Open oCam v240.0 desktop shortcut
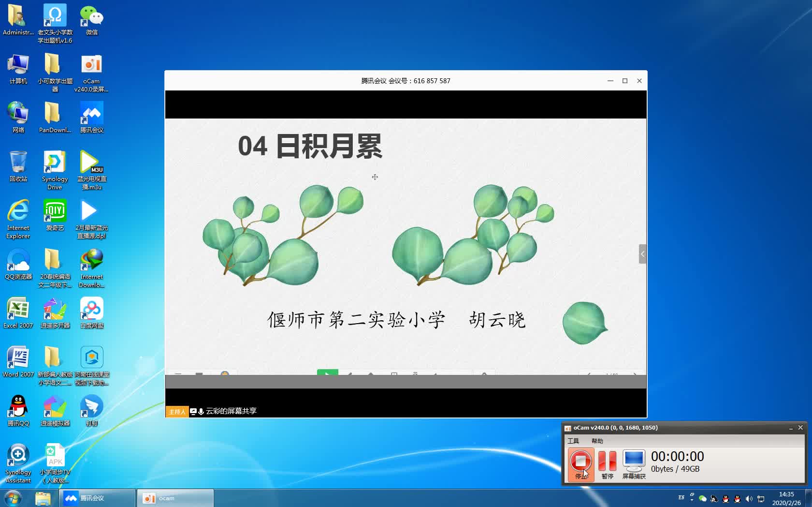Screen dimensions: 812x507 [91, 73]
